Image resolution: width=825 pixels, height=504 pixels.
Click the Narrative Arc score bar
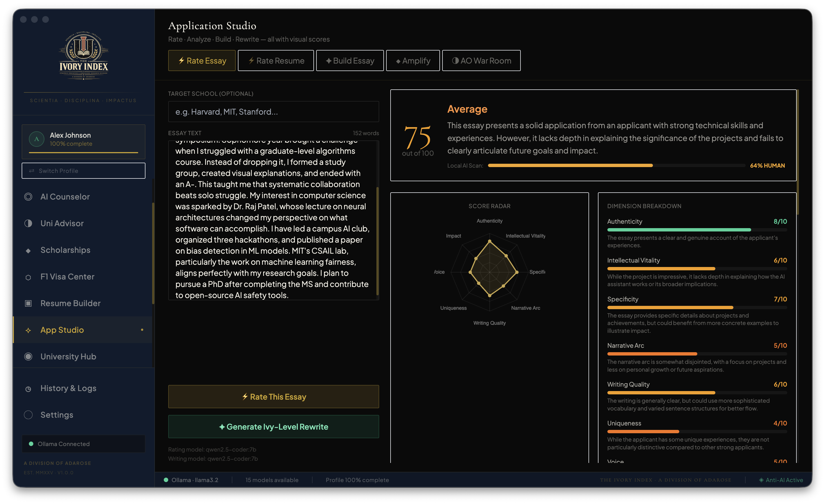click(x=697, y=354)
